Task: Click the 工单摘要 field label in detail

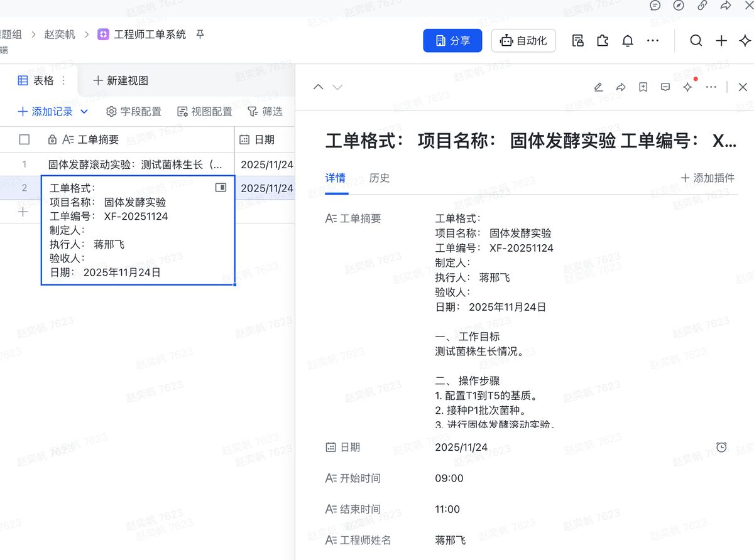Action: click(353, 218)
